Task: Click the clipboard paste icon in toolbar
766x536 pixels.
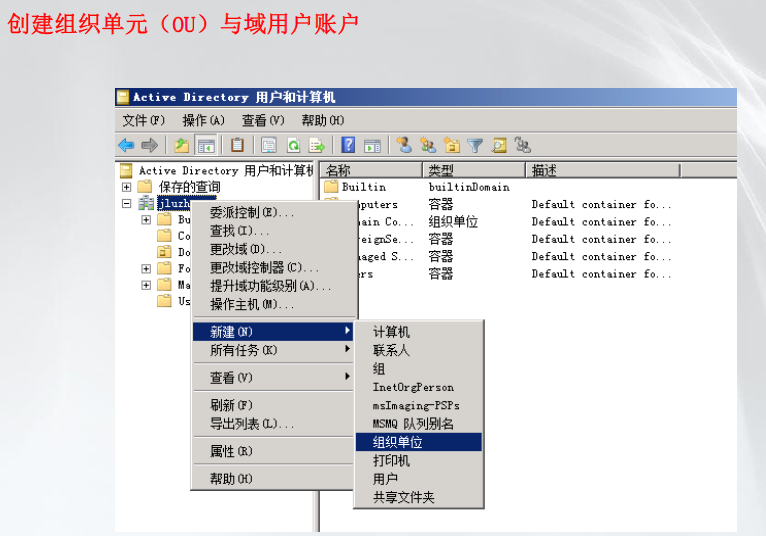Action: 237,145
